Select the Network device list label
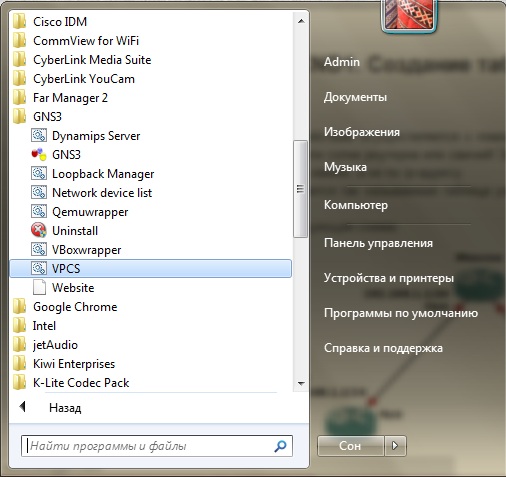This screenshot has width=506, height=477. [102, 193]
